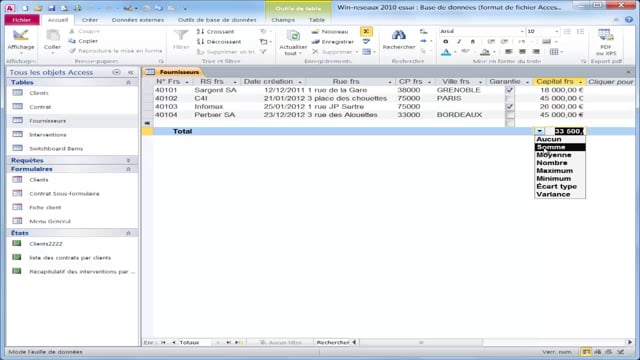Click the Rechercher binoculars icon
640x360 pixels.
(399, 36)
